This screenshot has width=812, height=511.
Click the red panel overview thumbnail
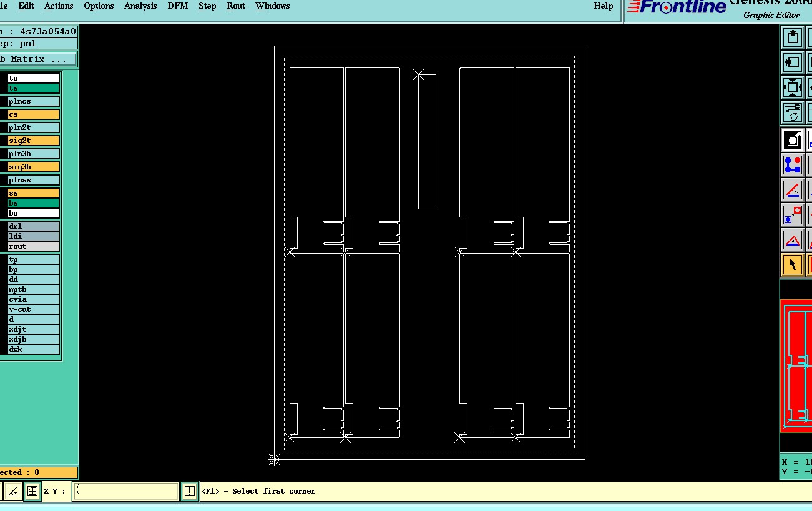click(796, 365)
